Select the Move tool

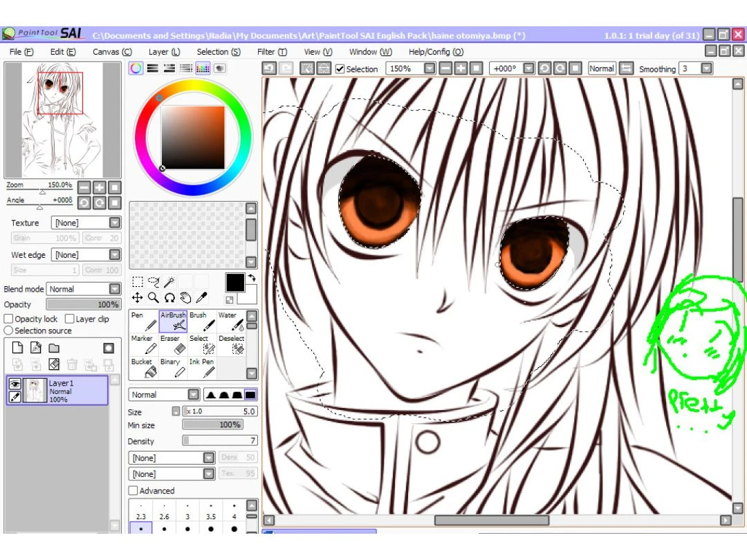[137, 298]
